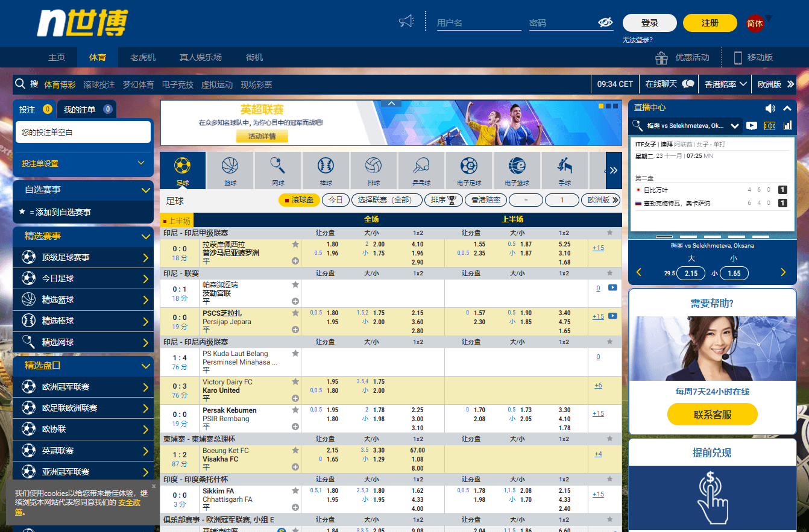Open the 老虎机 navigation tab
The height and width of the screenshot is (532, 809).
click(x=143, y=57)
